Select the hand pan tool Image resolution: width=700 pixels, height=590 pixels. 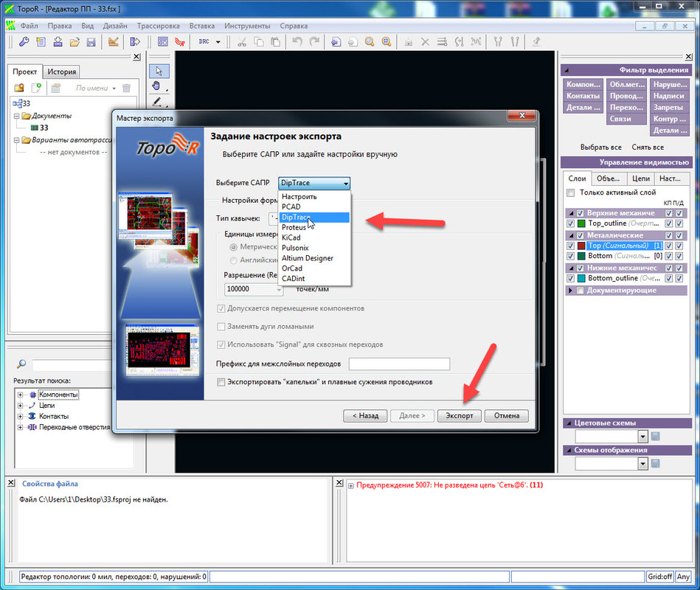pyautogui.click(x=156, y=86)
